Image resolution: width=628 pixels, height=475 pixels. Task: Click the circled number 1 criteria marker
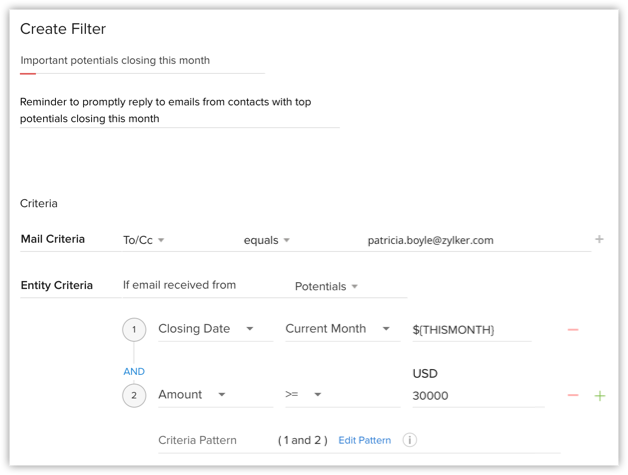134,330
